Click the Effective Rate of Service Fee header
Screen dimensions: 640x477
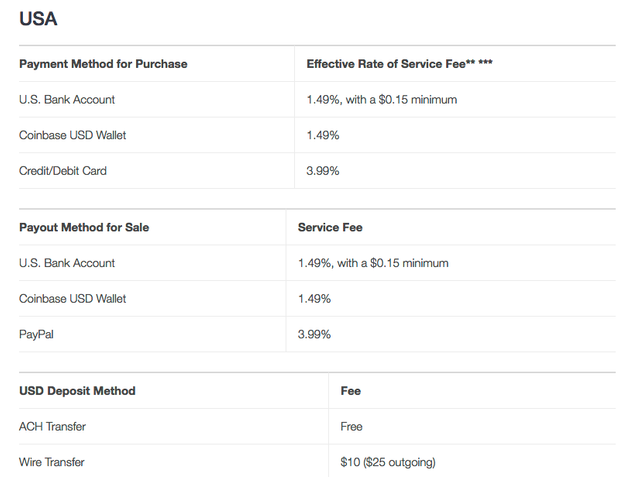click(399, 64)
